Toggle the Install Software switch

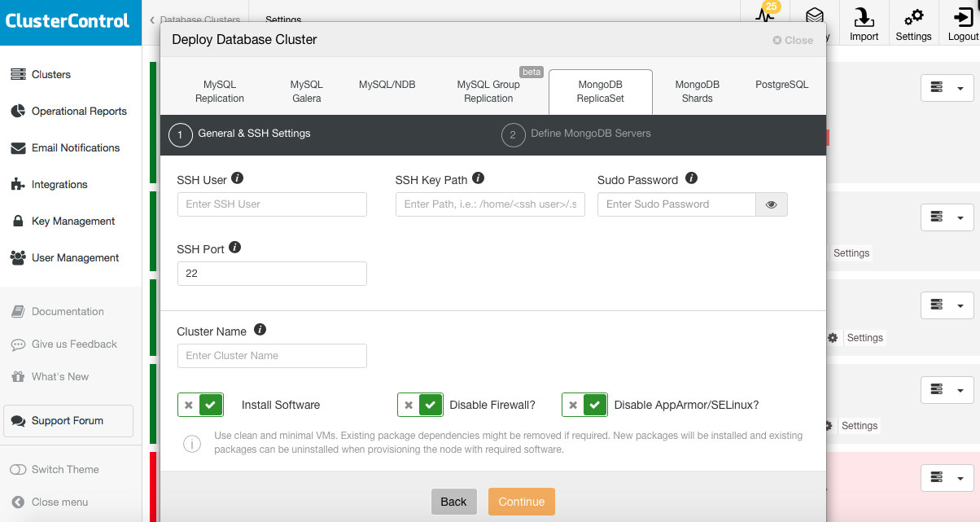200,405
